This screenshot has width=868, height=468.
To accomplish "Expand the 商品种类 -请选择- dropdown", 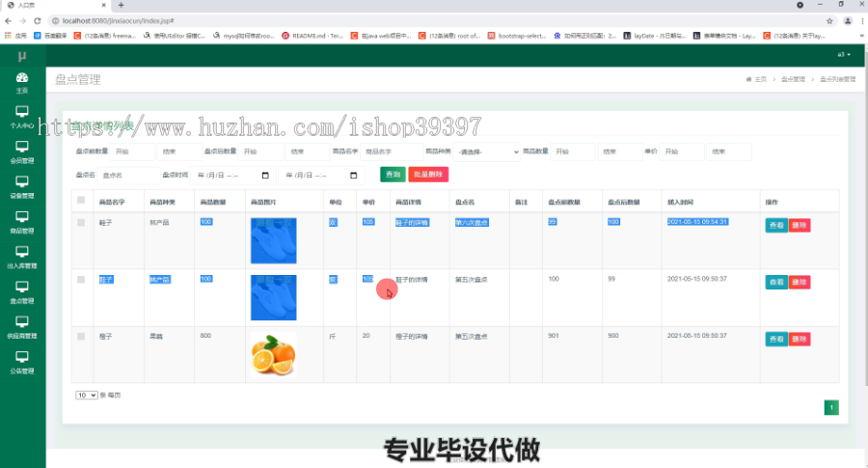I will tap(487, 151).
